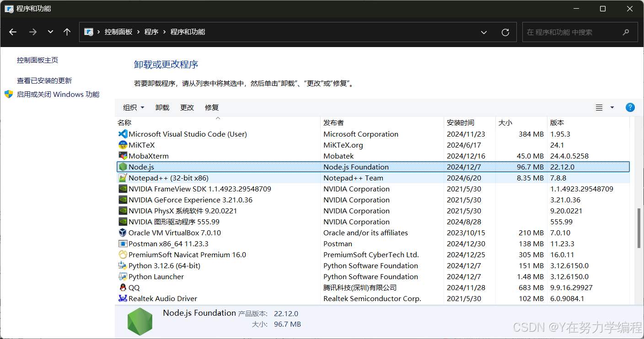
Task: Click the QQ penguin icon
Action: coord(123,287)
